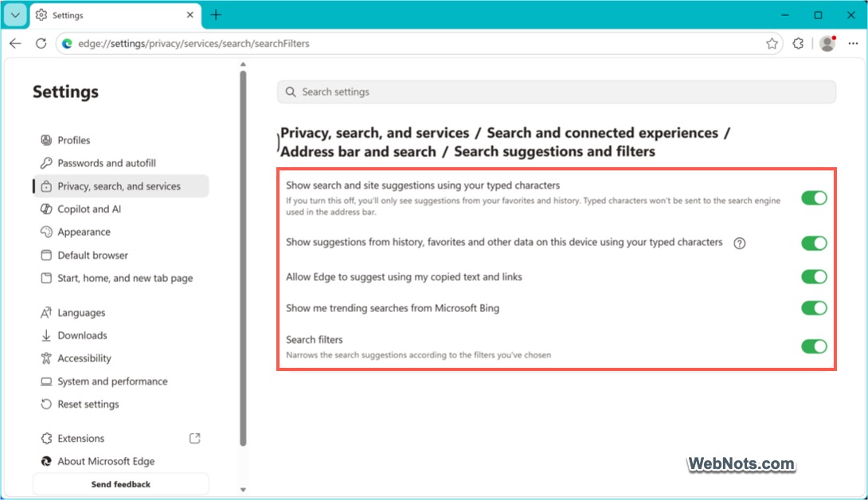Click the Downloads arrow icon
868x500 pixels.
[46, 335]
